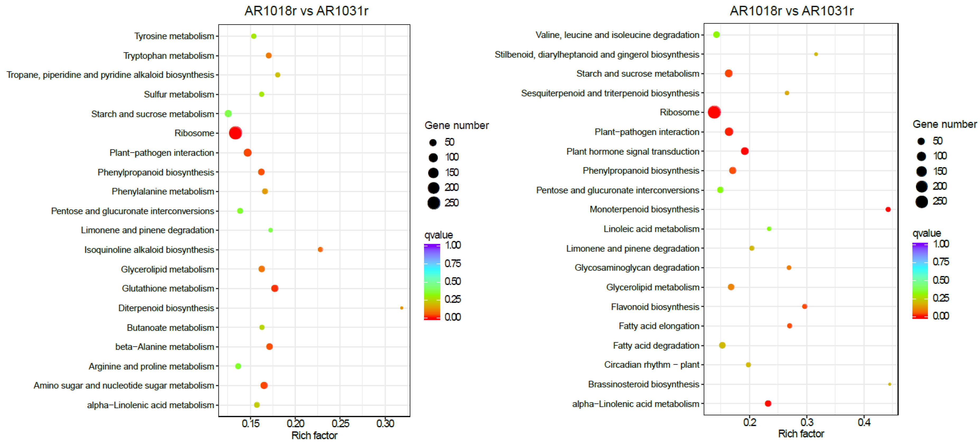Select the Plant-pathogen interaction bubble, left plot
The width and height of the screenshot is (980, 442).
tap(248, 152)
